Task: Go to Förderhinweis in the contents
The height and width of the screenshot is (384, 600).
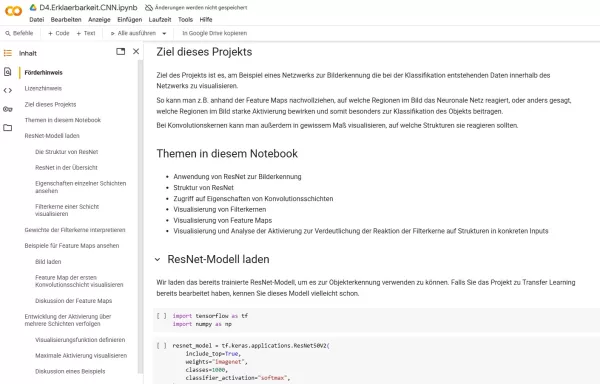Action: coord(43,73)
